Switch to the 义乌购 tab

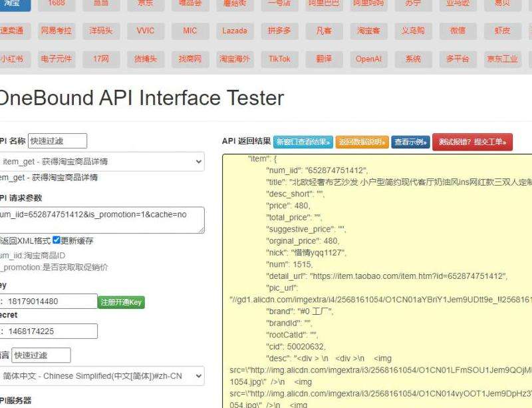413,31
